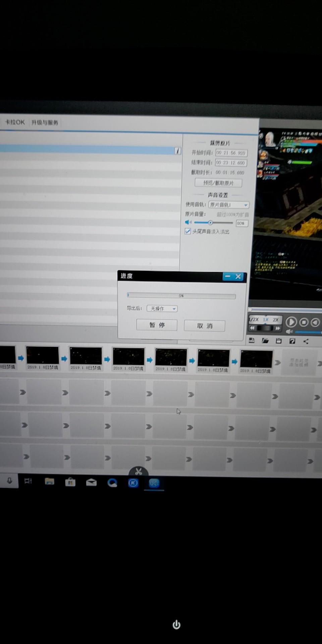The height and width of the screenshot is (644, 322).
Task: Open the clip info icon on the selected row
Action: 178,151
